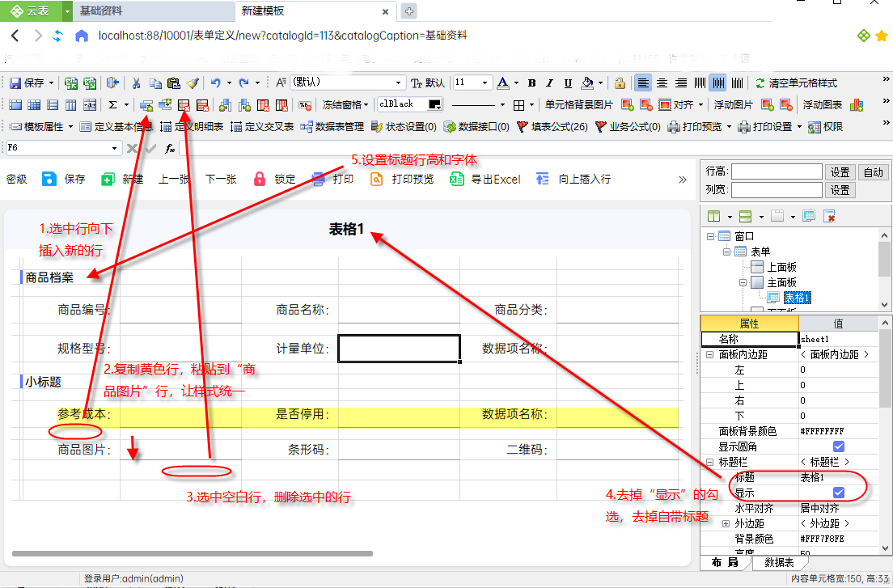Click the browser home icon
The height and width of the screenshot is (588, 893).
click(82, 36)
